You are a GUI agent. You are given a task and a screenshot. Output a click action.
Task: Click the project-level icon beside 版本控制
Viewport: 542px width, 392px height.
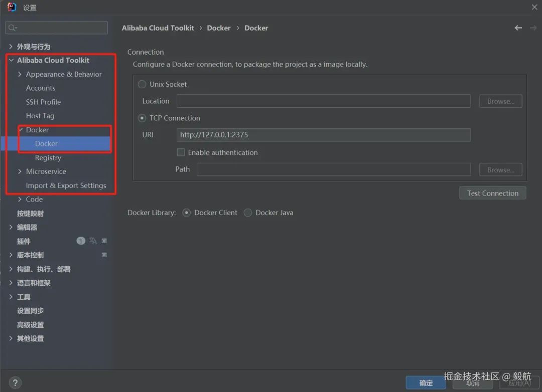click(104, 255)
